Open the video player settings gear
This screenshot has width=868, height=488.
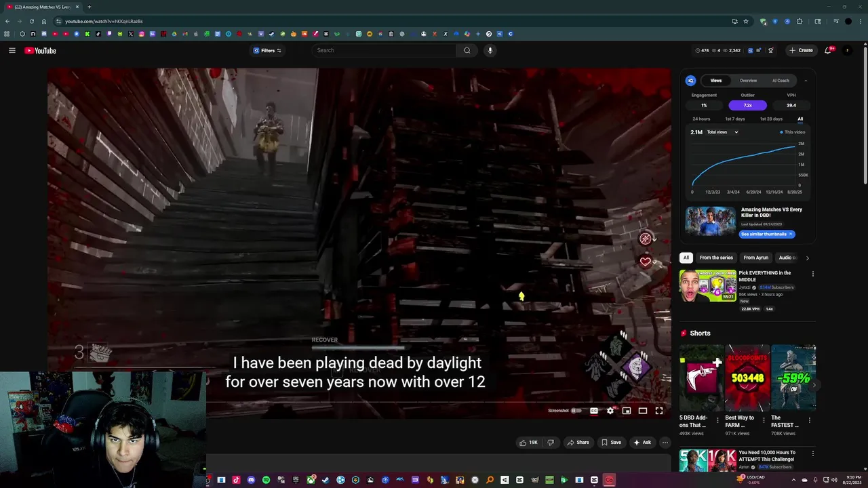[x=610, y=411]
